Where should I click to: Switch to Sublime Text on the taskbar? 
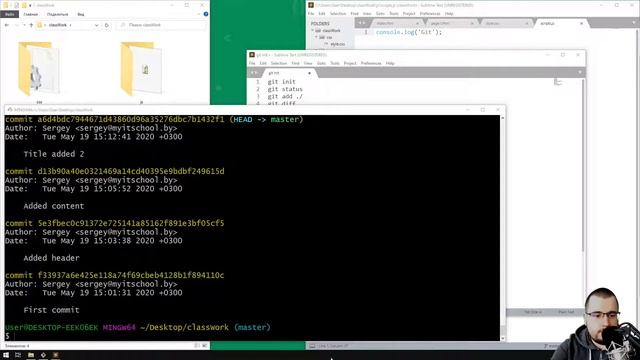pyautogui.click(x=56, y=355)
